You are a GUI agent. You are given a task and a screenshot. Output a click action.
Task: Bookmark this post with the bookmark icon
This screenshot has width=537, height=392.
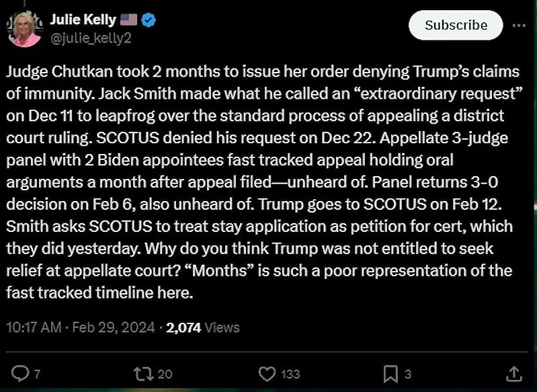[x=390, y=374]
